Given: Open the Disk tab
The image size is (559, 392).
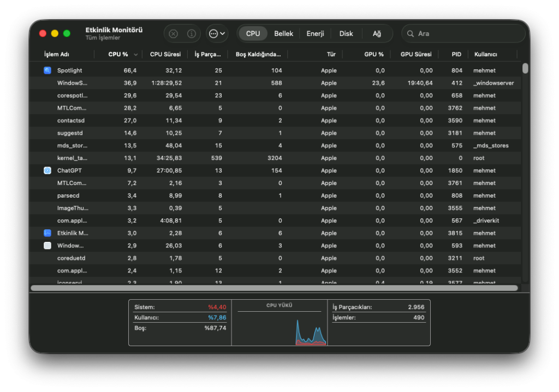Looking at the screenshot, I should (346, 34).
